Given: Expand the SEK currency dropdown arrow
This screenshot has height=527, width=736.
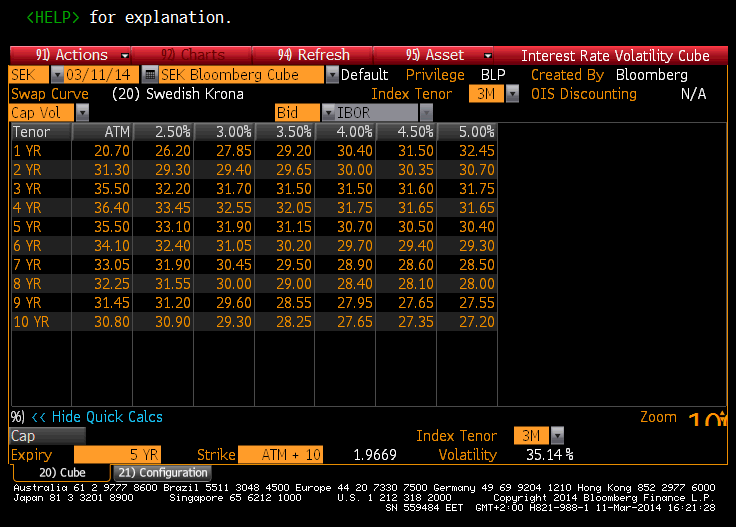Looking at the screenshot, I should pos(57,75).
